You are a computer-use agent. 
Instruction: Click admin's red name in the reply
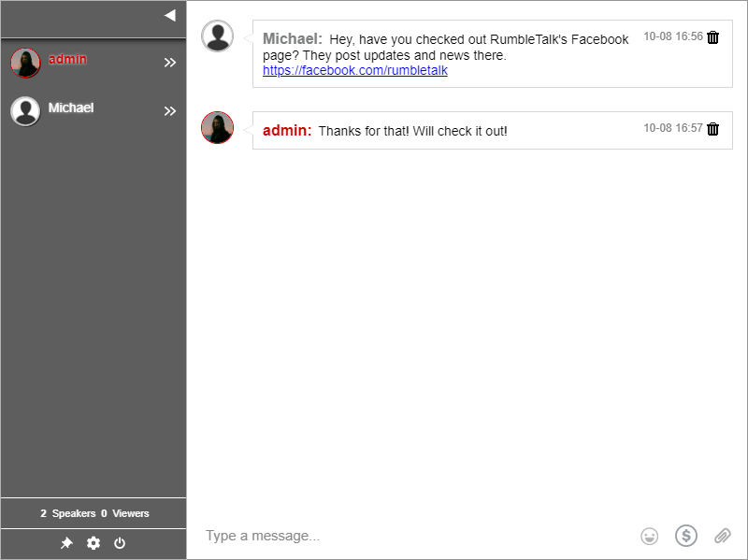tap(286, 131)
